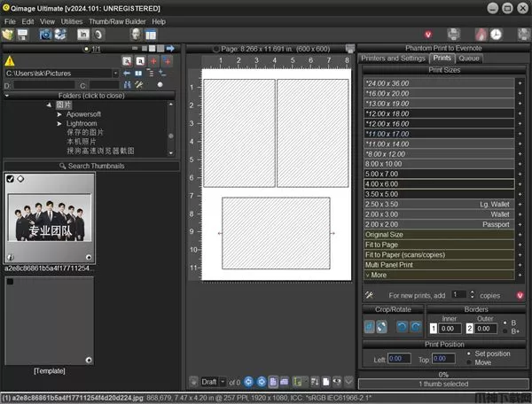Select the Set position radio button
532x404 pixels.
468,353
